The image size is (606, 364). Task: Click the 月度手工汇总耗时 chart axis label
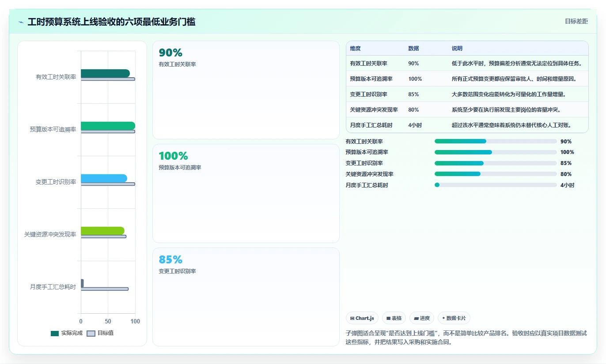click(x=53, y=287)
